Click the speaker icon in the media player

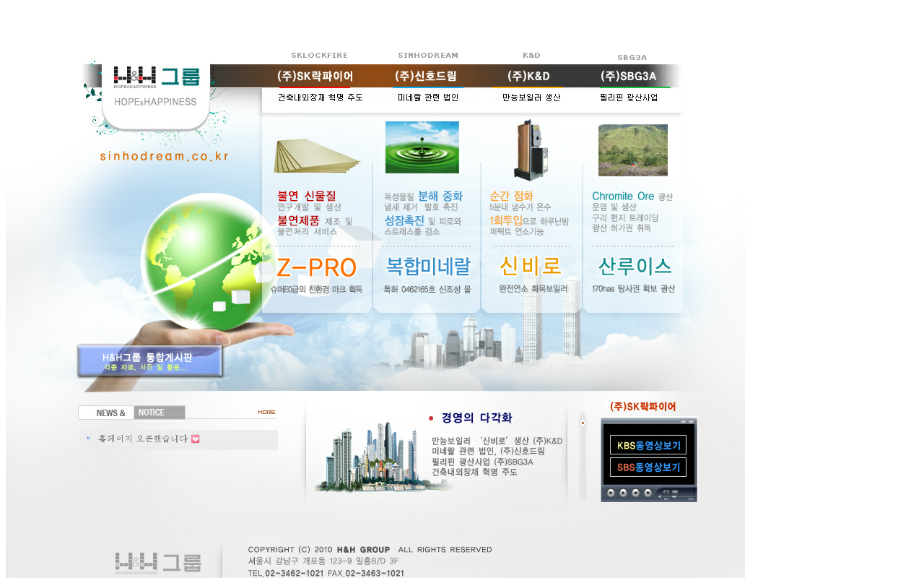pyautogui.click(x=660, y=497)
